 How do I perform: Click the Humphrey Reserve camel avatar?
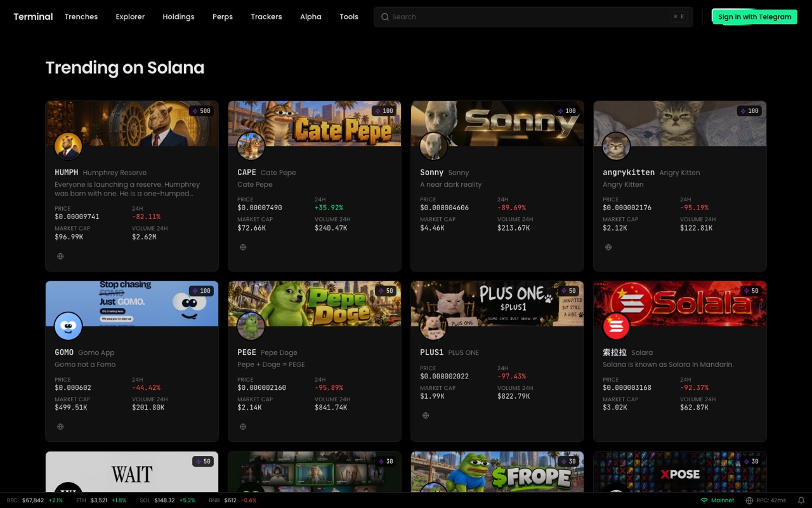(x=68, y=146)
